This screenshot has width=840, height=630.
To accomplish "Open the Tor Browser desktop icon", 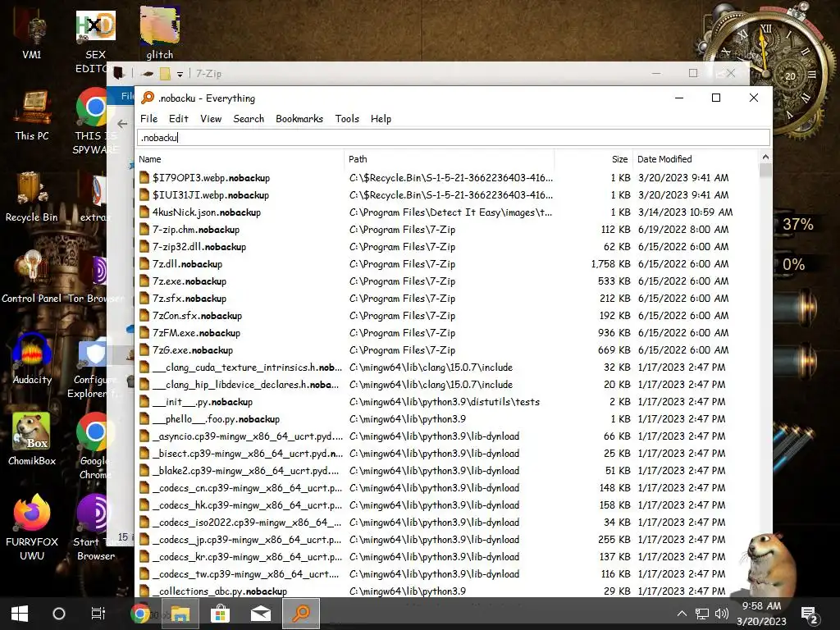I will (x=95, y=279).
